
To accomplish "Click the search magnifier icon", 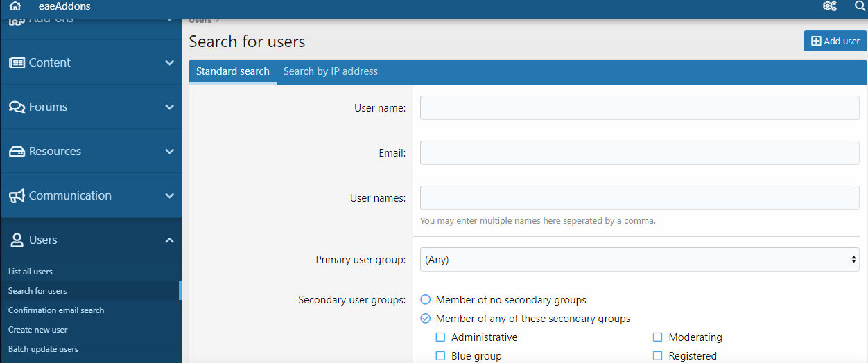I will tap(860, 6).
